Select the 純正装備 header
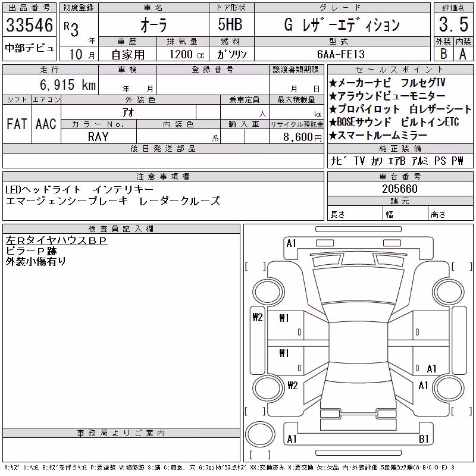The image size is (476, 476). (x=400, y=148)
